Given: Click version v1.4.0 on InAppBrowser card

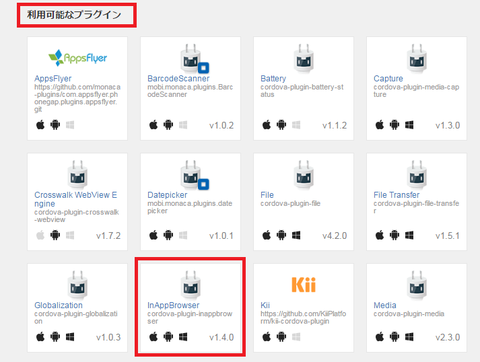Looking at the screenshot, I should 221,338.
